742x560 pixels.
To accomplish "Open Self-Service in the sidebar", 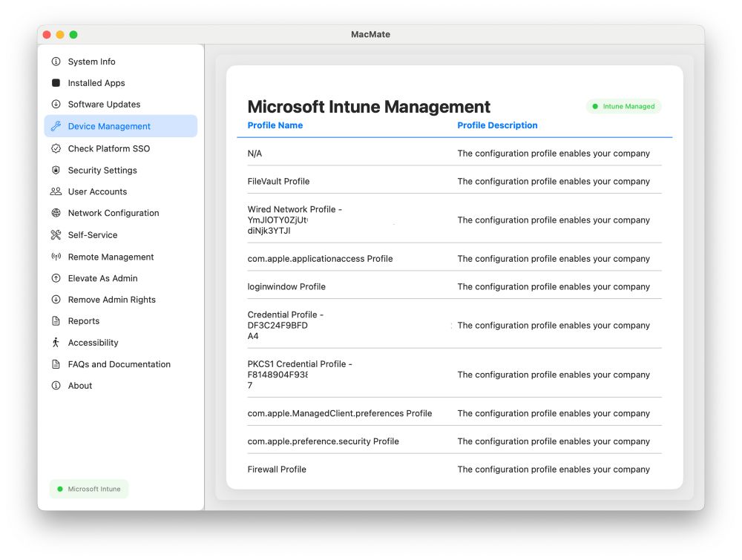I will coord(121,234).
